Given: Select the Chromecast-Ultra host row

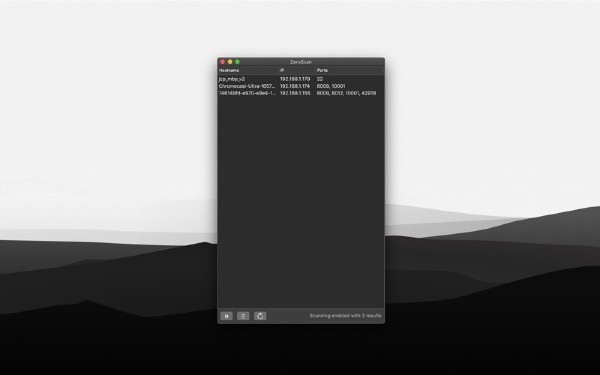Looking at the screenshot, I should click(x=301, y=86).
